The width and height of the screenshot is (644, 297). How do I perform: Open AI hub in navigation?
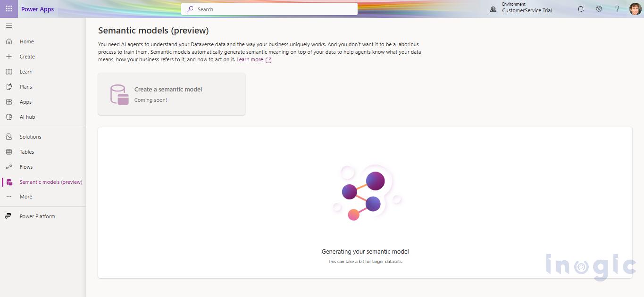(x=42, y=117)
